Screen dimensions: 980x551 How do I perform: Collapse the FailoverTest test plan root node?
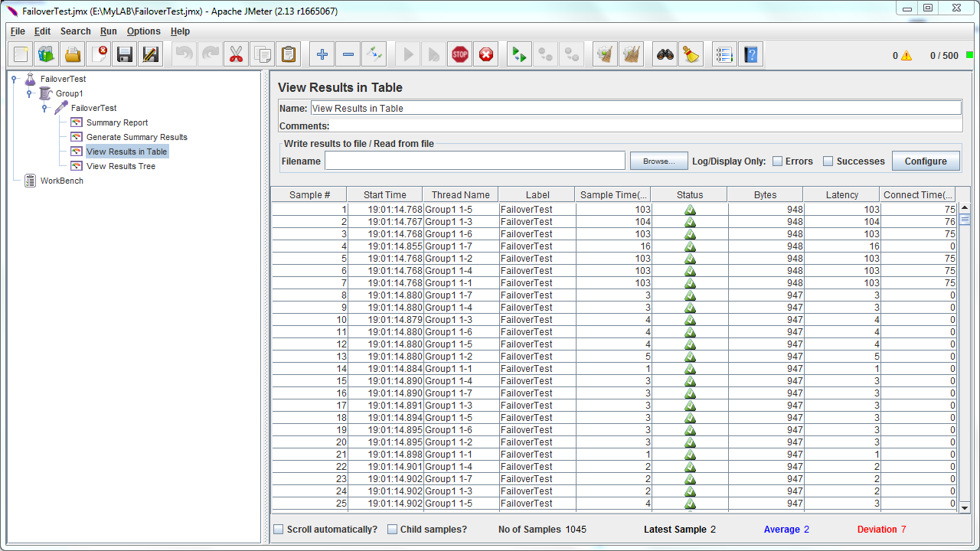click(x=14, y=79)
